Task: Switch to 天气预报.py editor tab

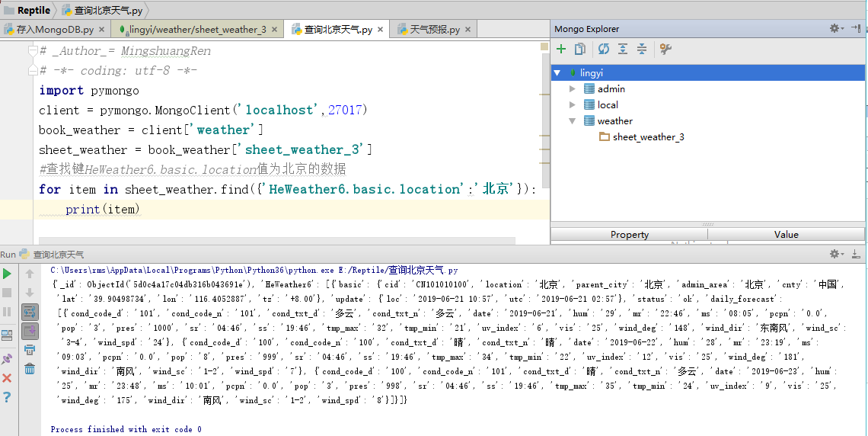Action: (435, 30)
